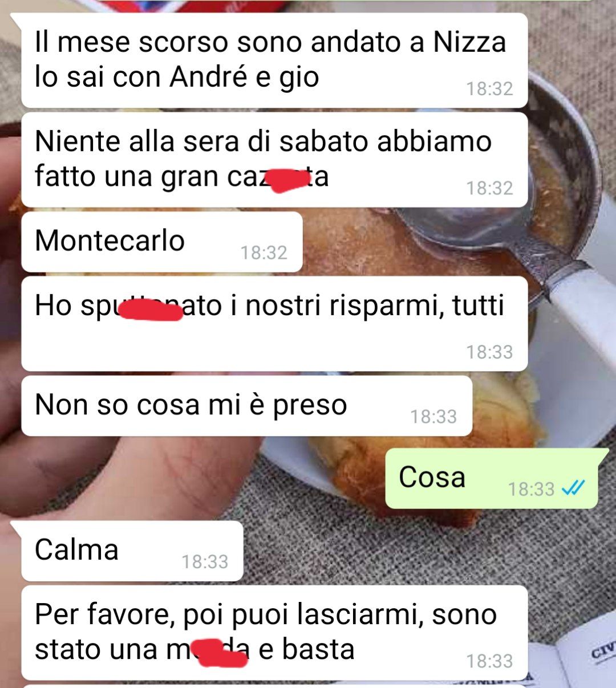
Task: Tap the 18:32 timestamp on the Nizza message
Action: pos(489,89)
